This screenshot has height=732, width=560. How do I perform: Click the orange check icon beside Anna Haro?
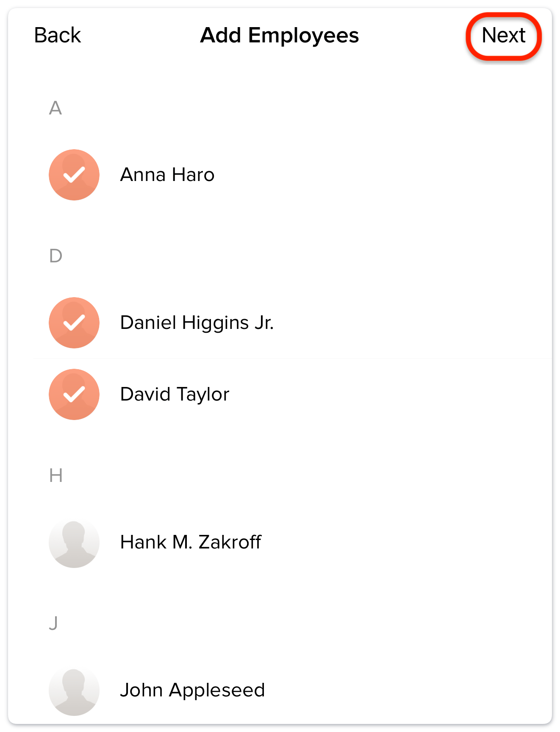(x=74, y=175)
